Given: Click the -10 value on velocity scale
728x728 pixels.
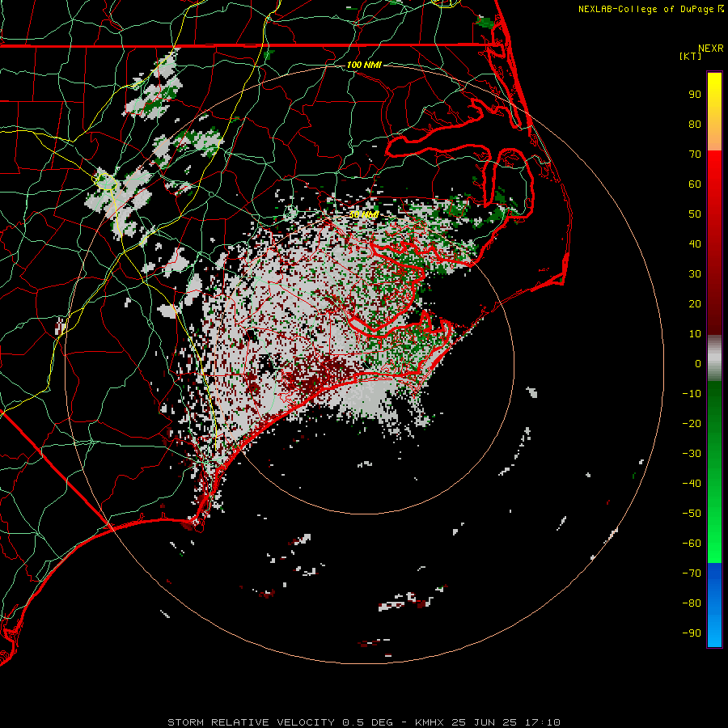Looking at the screenshot, I should [692, 394].
